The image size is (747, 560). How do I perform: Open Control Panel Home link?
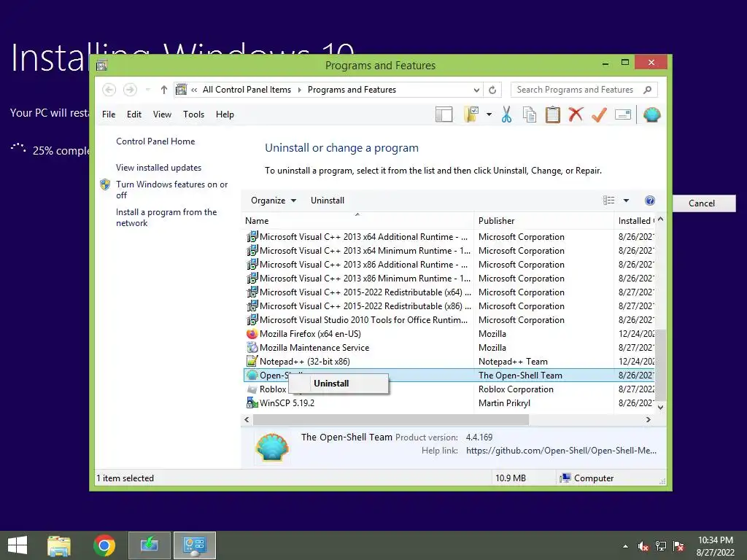pos(155,141)
